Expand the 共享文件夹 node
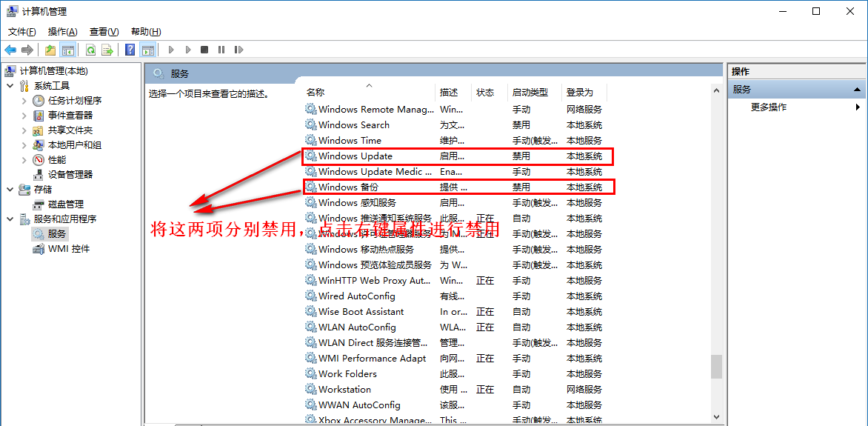Screen dimensions: 868x426 [x=24, y=130]
